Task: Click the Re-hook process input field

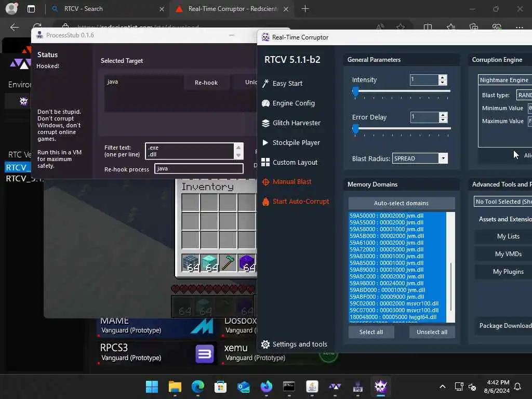Action: coord(199,169)
